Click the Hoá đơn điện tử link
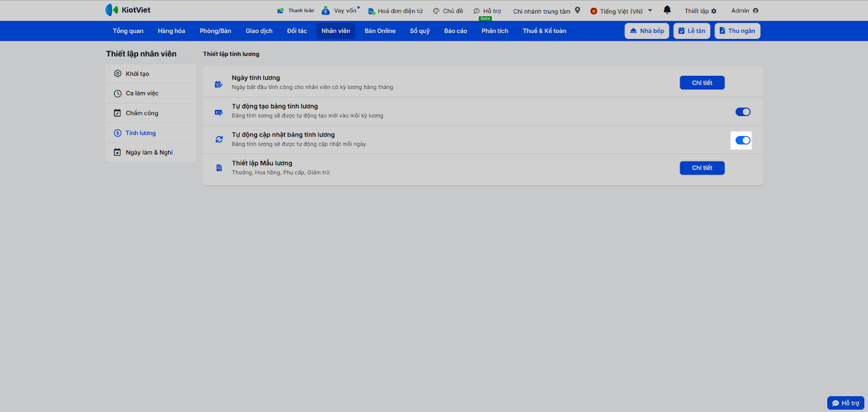 pyautogui.click(x=400, y=11)
